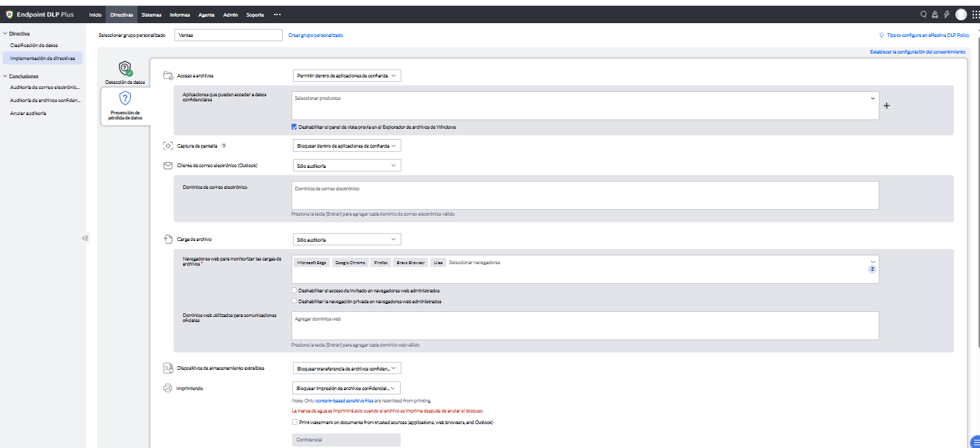Expand the Carga de archivo dropdown

[x=346, y=240]
